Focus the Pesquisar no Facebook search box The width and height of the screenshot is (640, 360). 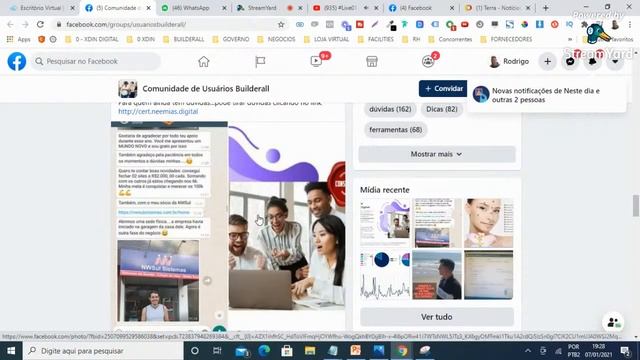96,61
